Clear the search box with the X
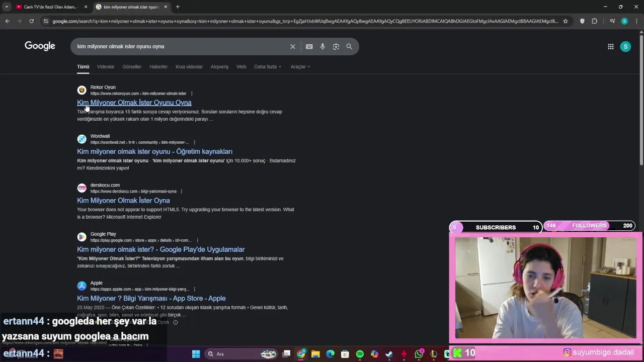Image resolution: width=644 pixels, height=362 pixels. tap(293, 46)
